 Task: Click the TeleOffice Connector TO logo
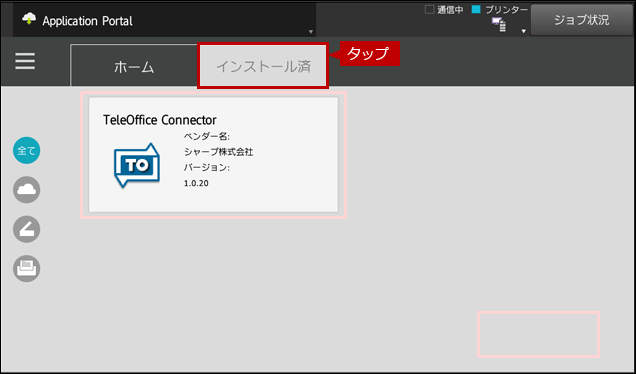pyautogui.click(x=137, y=165)
